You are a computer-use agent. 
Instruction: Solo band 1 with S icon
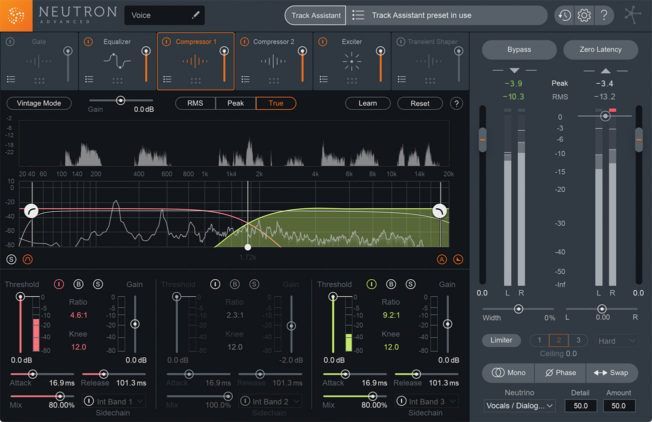tap(98, 284)
